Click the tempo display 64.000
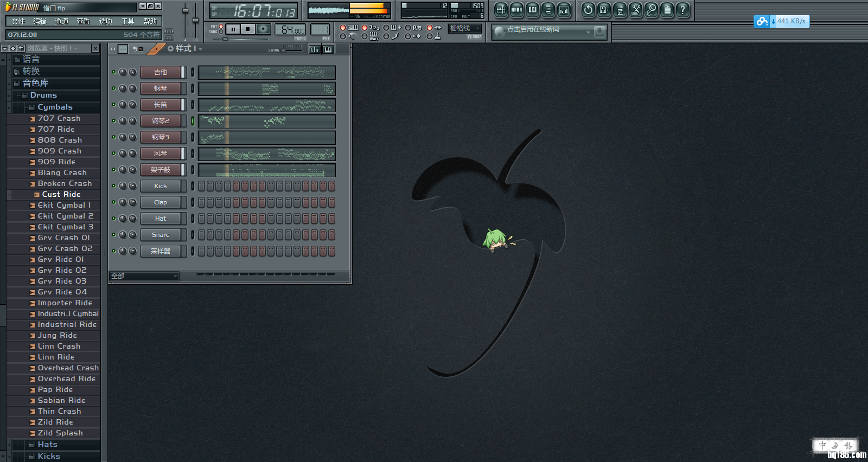The image size is (868, 462). point(290,30)
